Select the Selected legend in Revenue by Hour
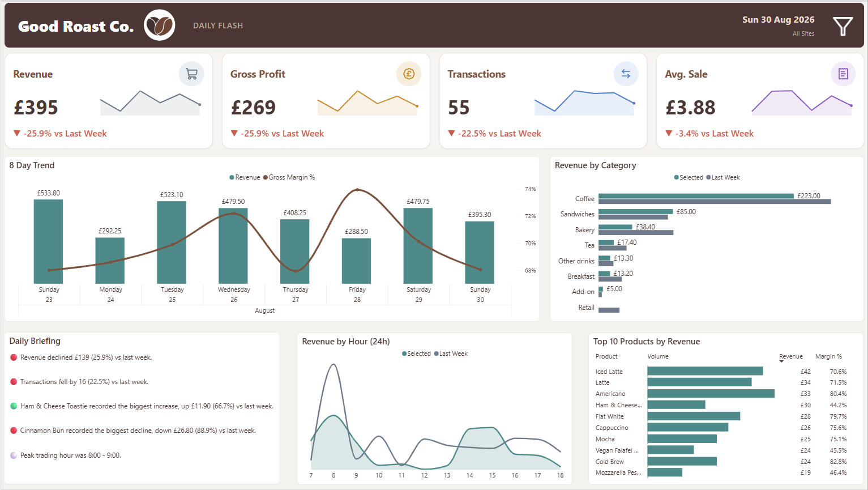This screenshot has height=490, width=868. tap(416, 353)
